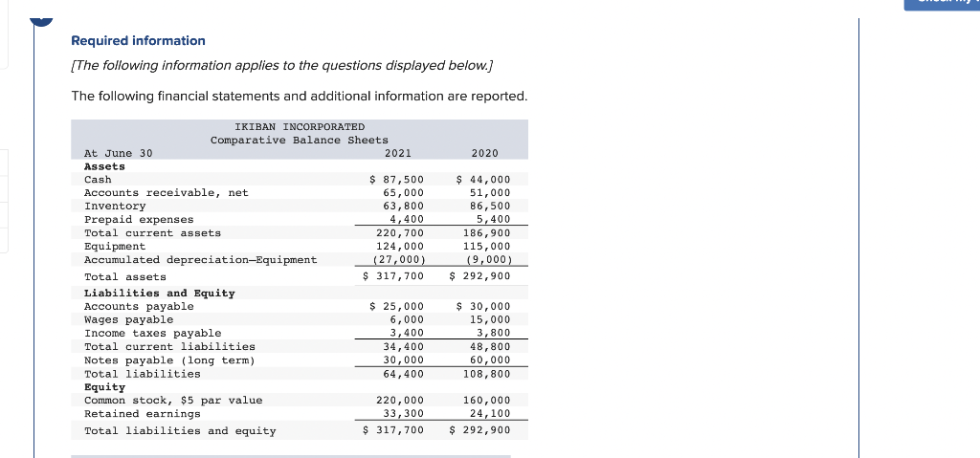
Task: Select total liabilities 2021 value 64,400
Action: click(x=404, y=374)
